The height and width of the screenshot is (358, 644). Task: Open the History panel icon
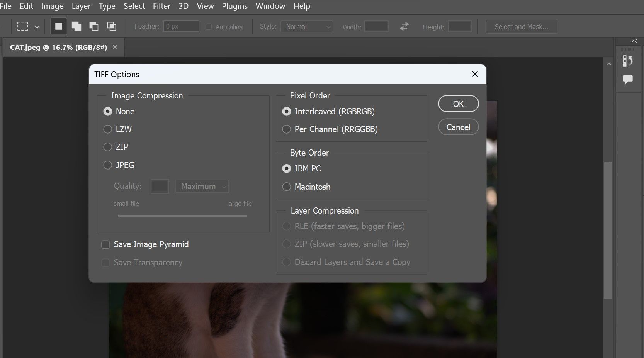click(628, 61)
